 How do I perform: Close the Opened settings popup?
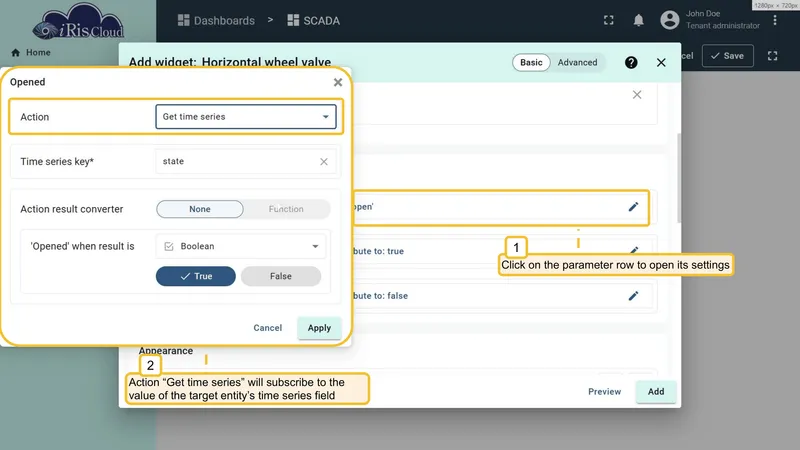pyautogui.click(x=338, y=82)
